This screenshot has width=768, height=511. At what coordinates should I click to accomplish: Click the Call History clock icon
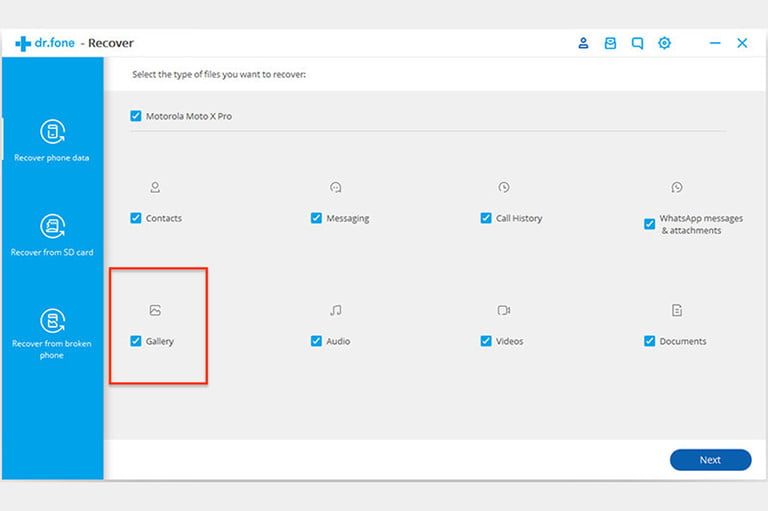(504, 187)
